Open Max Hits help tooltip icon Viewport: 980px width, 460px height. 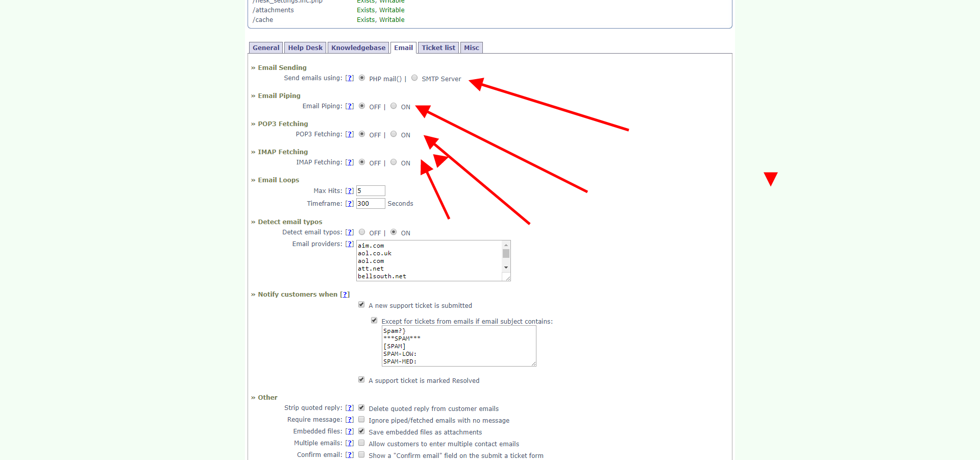[349, 191]
